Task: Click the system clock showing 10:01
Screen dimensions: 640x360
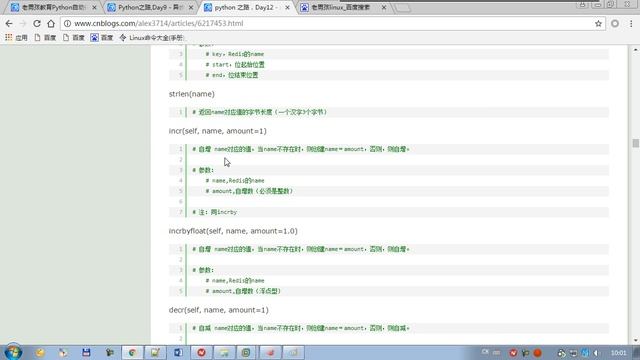Action: click(x=619, y=353)
